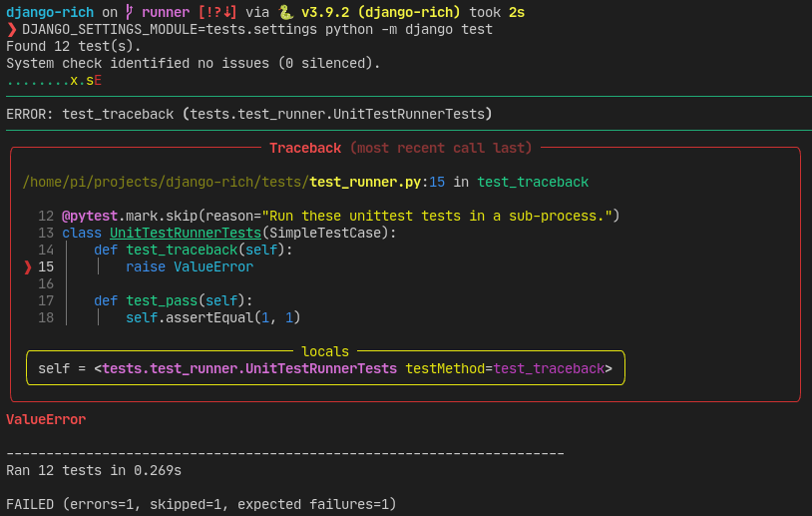The image size is (812, 516).
Task: Click 'def test_traceback(self):' on line 14
Action: (194, 251)
